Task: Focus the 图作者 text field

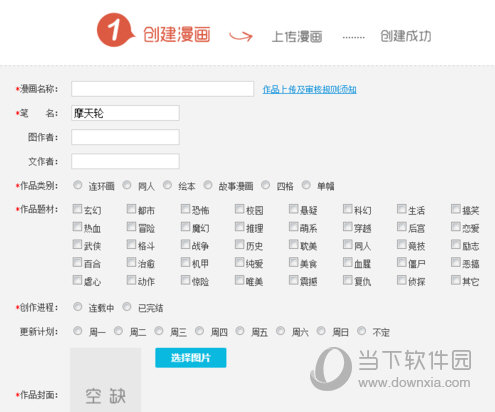Action: (125, 137)
